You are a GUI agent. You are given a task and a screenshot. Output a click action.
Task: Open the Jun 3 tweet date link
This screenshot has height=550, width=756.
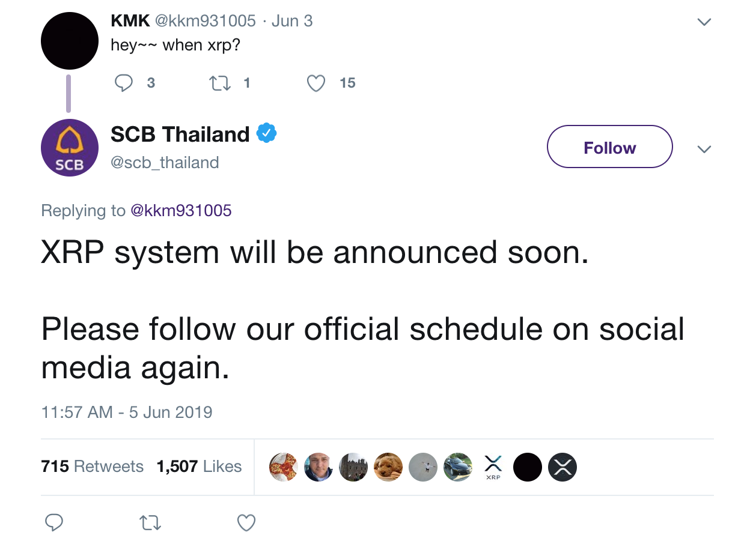(292, 21)
